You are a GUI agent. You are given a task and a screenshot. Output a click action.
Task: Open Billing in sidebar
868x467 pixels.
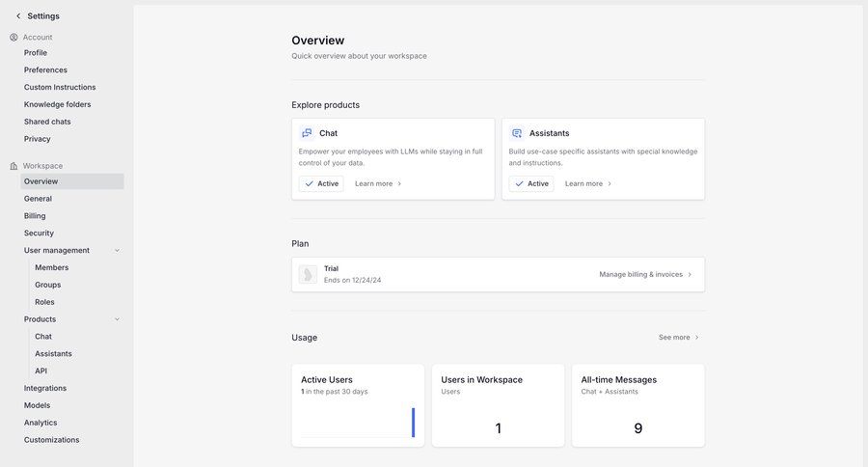35,215
